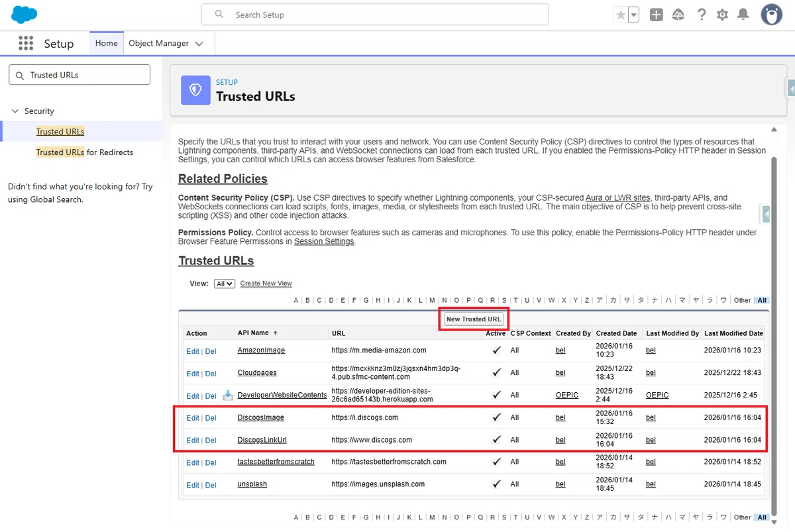This screenshot has width=795, height=532.
Task: Delete the tastesbetterfromscratch entry
Action: coord(211,463)
